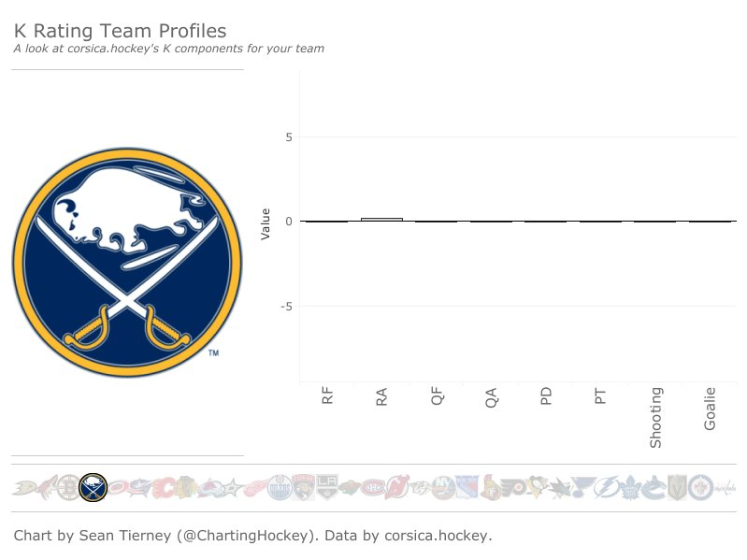Click the highlighted Buffalo Sabres team icon
The image size is (747, 560).
[93, 488]
